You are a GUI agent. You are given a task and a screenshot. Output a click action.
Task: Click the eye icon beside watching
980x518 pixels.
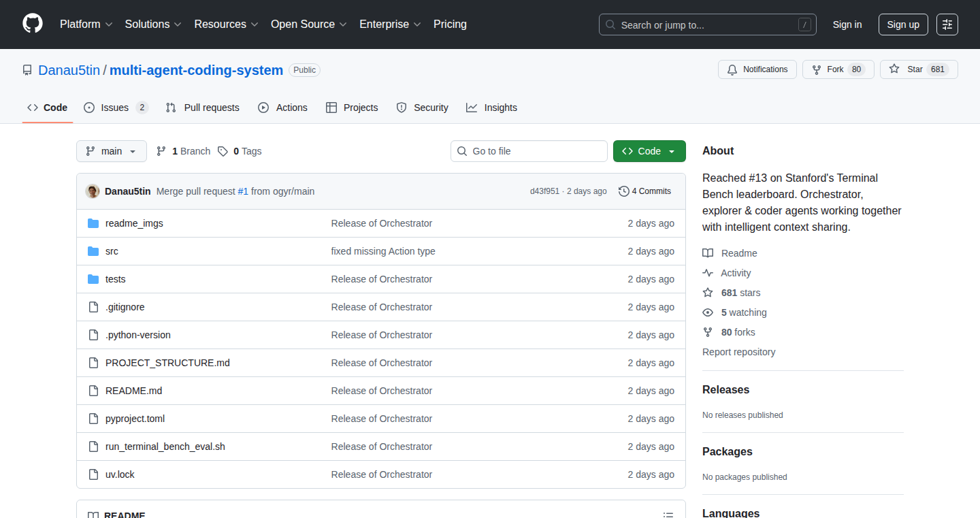708,312
